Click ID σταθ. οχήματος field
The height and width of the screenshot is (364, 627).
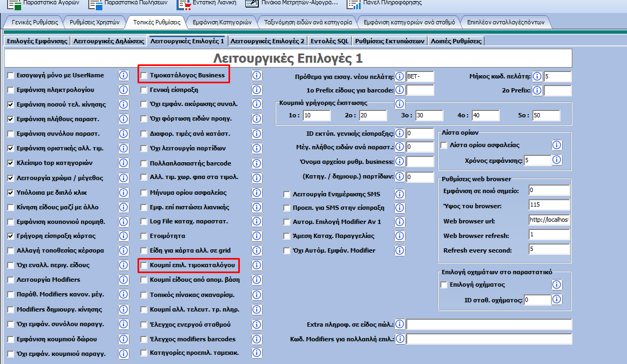point(537,300)
